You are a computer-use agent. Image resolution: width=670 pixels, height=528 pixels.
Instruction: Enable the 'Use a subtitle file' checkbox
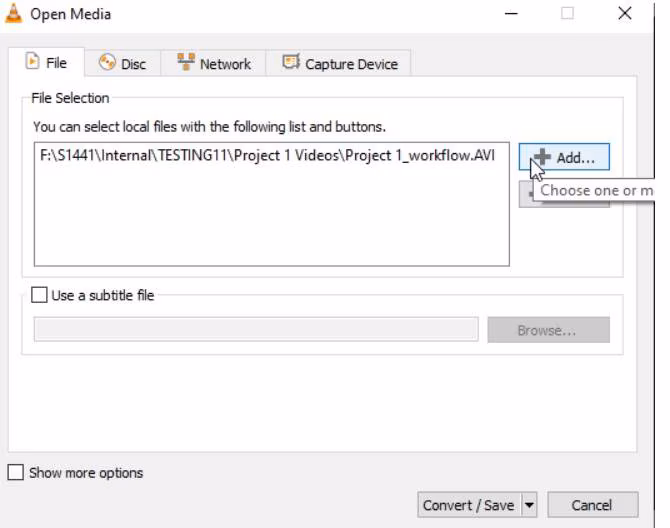coord(40,296)
